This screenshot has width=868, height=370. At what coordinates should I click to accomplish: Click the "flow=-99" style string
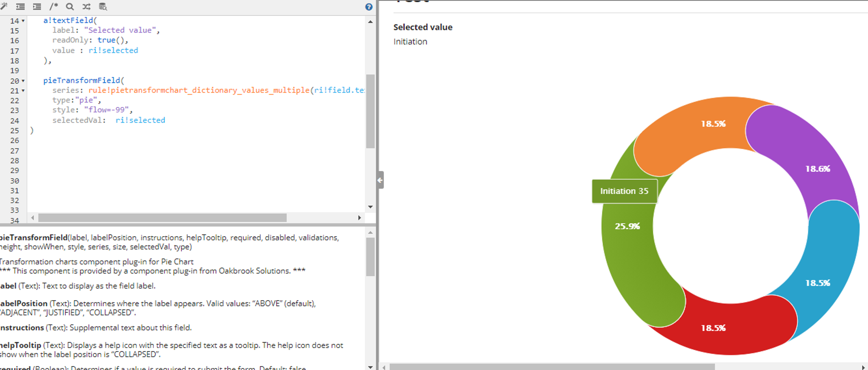coord(106,110)
